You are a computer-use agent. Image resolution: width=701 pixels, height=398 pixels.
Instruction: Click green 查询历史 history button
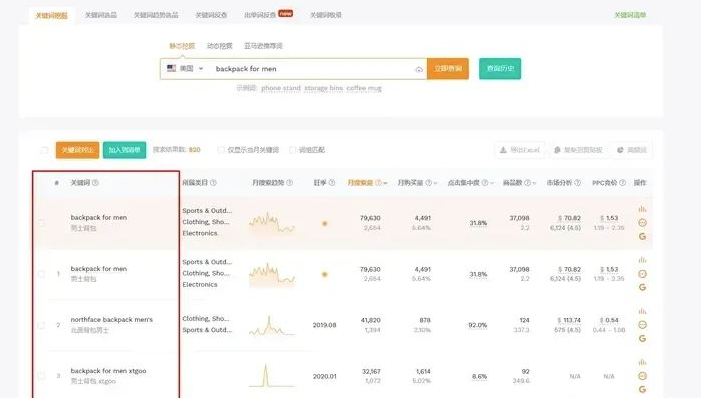(500, 68)
